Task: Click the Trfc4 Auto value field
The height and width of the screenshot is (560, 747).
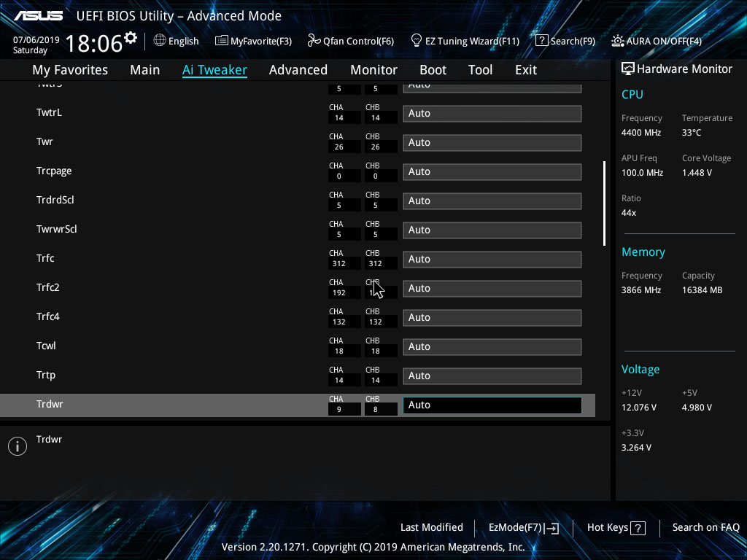Action: tap(492, 317)
